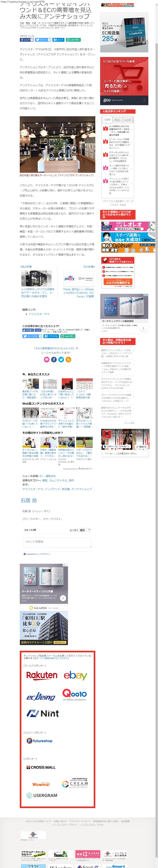Open the Instagramの企業アカウント recommended article

tap(48, 424)
